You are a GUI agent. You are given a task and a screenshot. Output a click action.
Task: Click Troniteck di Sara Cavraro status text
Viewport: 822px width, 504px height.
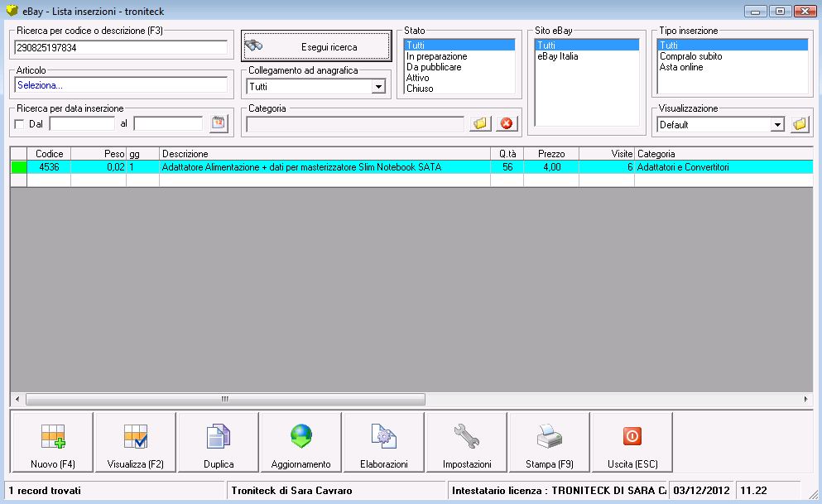[x=291, y=491]
